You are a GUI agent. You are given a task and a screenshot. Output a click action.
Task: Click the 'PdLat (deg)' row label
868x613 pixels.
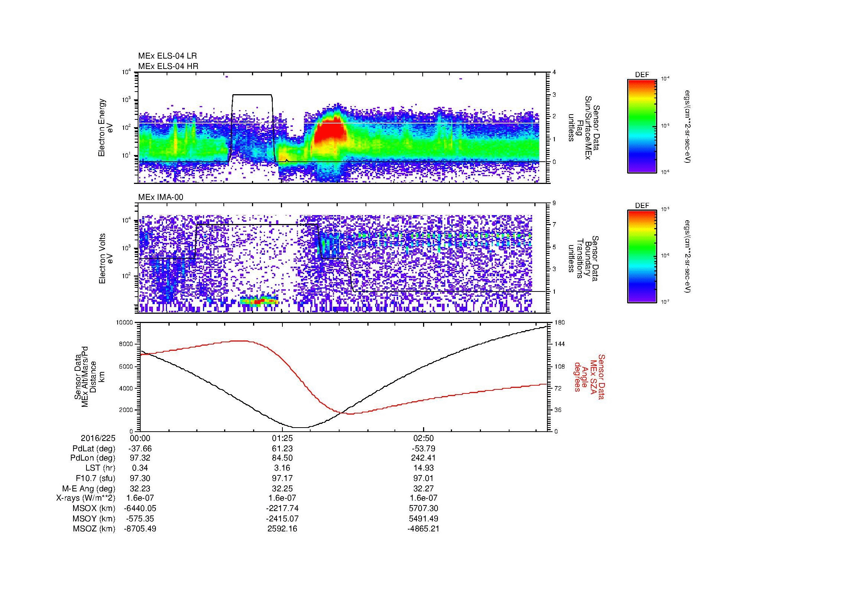[94, 449]
